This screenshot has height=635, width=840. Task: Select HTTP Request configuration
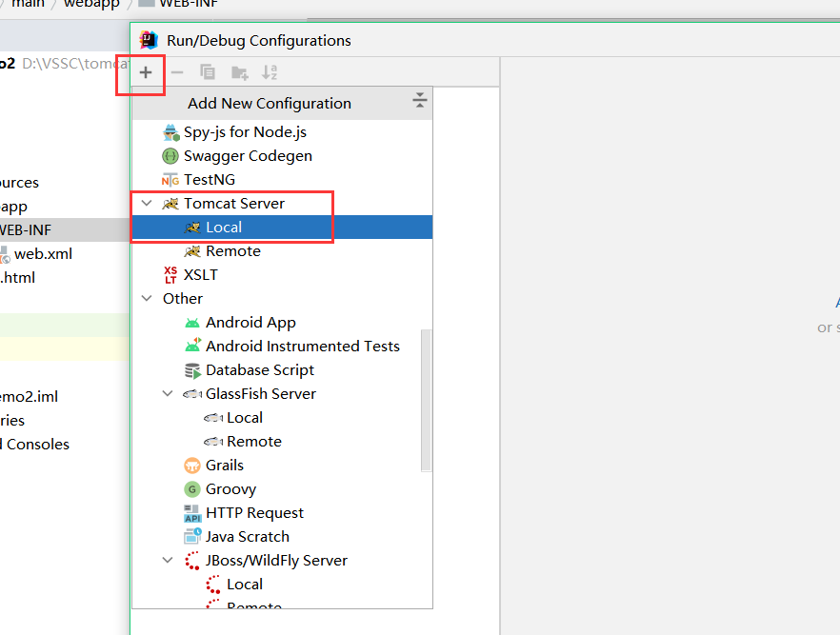tap(282, 513)
